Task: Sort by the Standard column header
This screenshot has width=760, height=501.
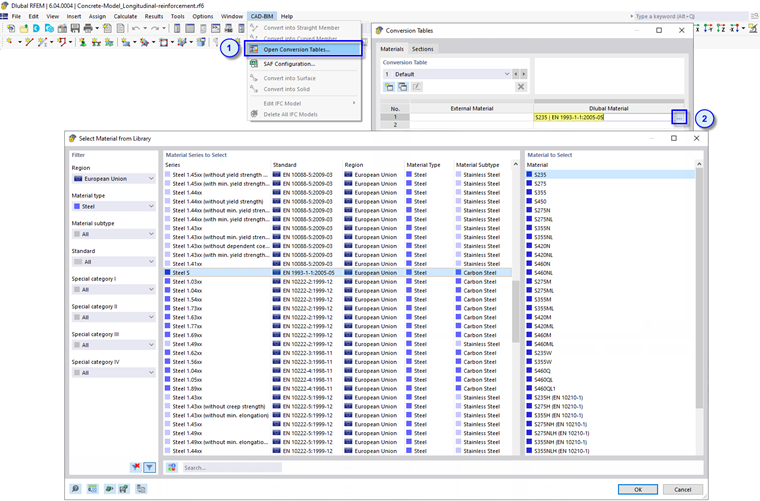Action: point(285,165)
